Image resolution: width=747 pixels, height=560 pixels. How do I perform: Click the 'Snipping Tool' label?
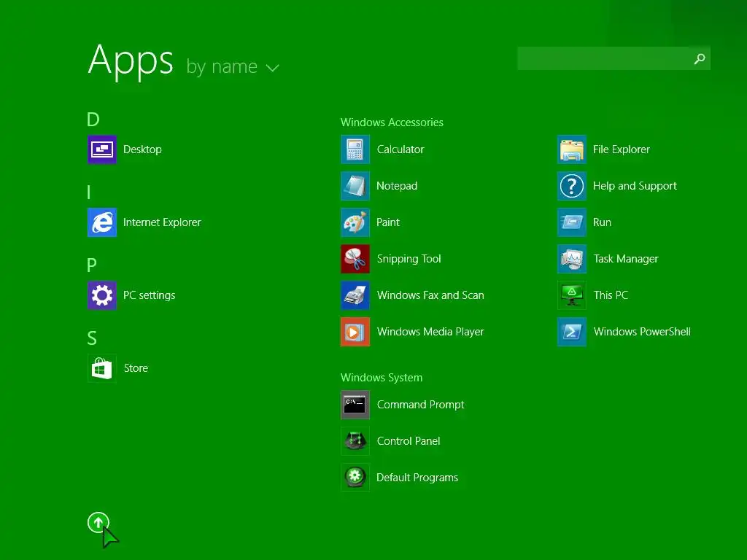click(x=409, y=259)
